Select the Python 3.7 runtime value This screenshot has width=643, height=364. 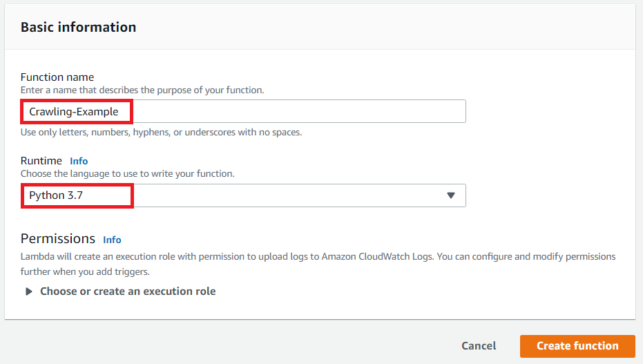tap(56, 195)
